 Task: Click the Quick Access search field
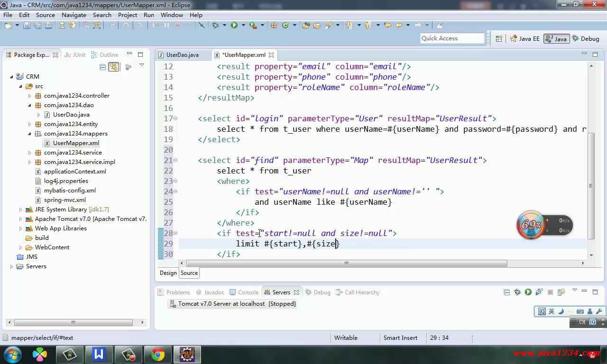point(452,38)
